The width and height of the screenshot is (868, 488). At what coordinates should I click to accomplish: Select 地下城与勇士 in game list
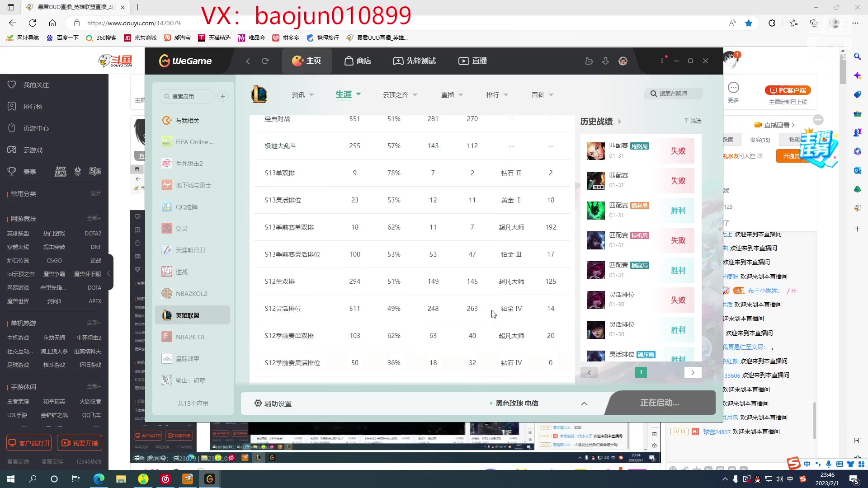tap(192, 185)
